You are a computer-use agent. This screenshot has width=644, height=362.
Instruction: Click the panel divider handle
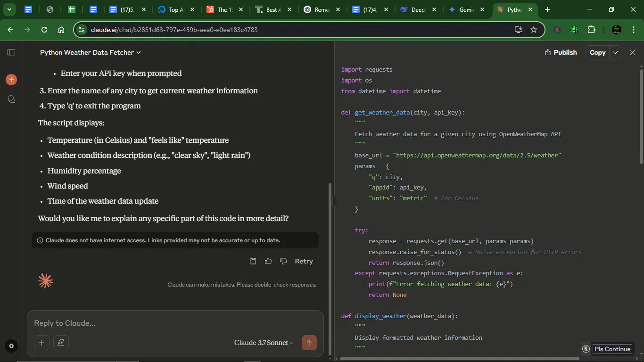334,201
